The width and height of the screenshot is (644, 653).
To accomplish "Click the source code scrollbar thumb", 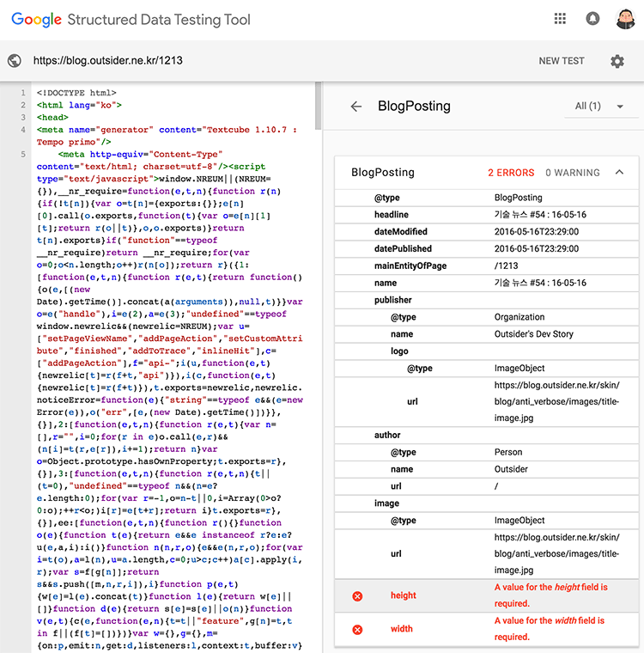I will (x=318, y=106).
